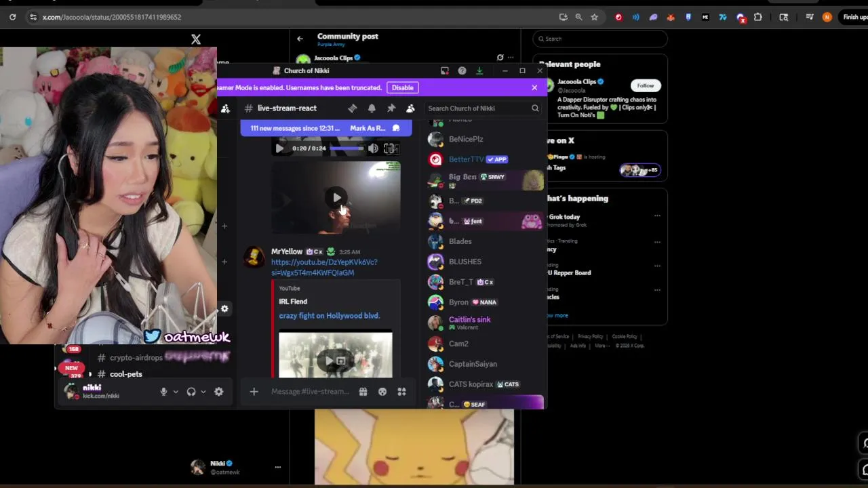Go back arrow on Community post
The image size is (868, 488).
click(x=300, y=39)
